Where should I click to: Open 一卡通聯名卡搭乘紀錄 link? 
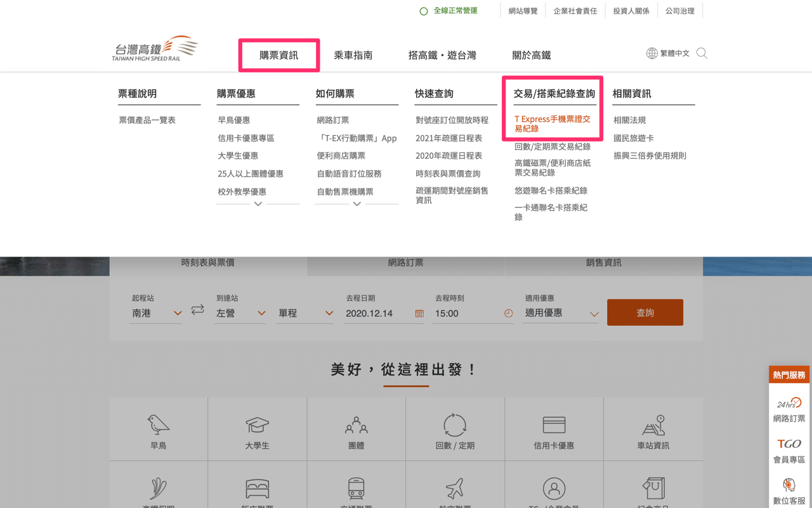pos(551,212)
